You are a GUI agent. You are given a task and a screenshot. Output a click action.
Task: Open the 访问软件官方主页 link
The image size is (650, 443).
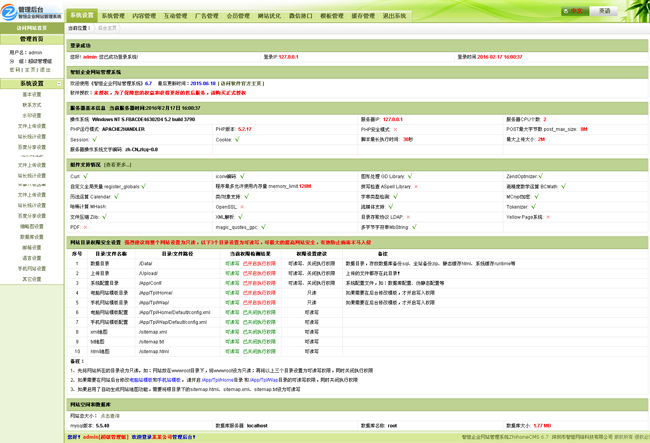click(x=241, y=83)
